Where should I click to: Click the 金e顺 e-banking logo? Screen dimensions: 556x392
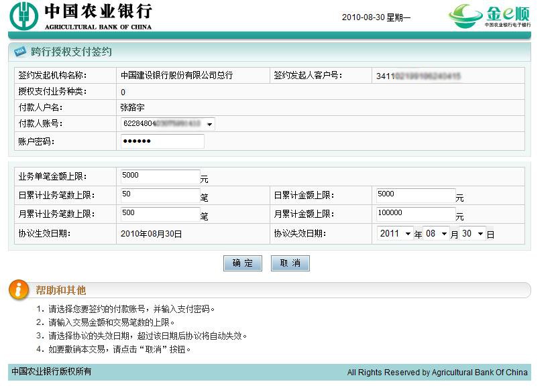pyautogui.click(x=490, y=16)
